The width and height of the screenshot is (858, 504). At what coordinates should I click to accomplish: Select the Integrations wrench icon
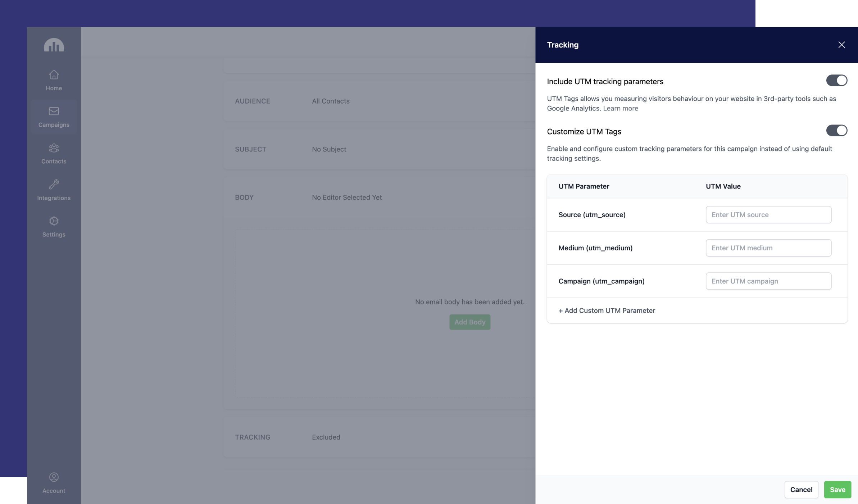coord(54,184)
